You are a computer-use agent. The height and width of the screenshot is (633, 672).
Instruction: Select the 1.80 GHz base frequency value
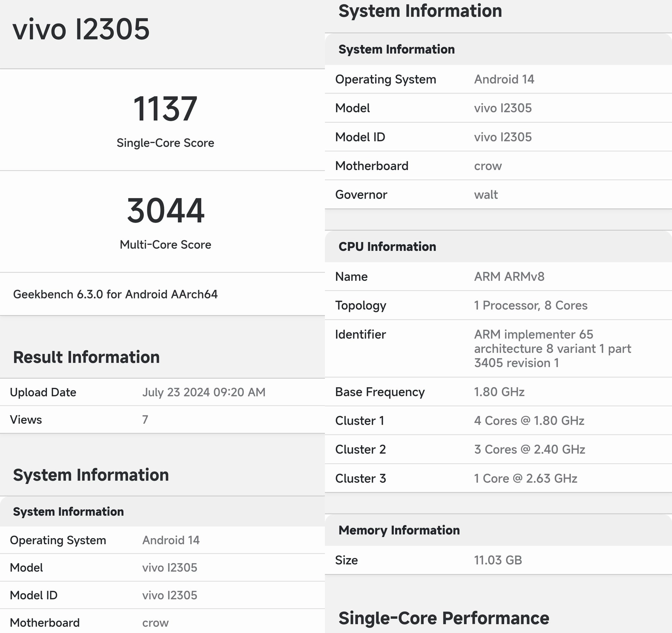coord(499,392)
